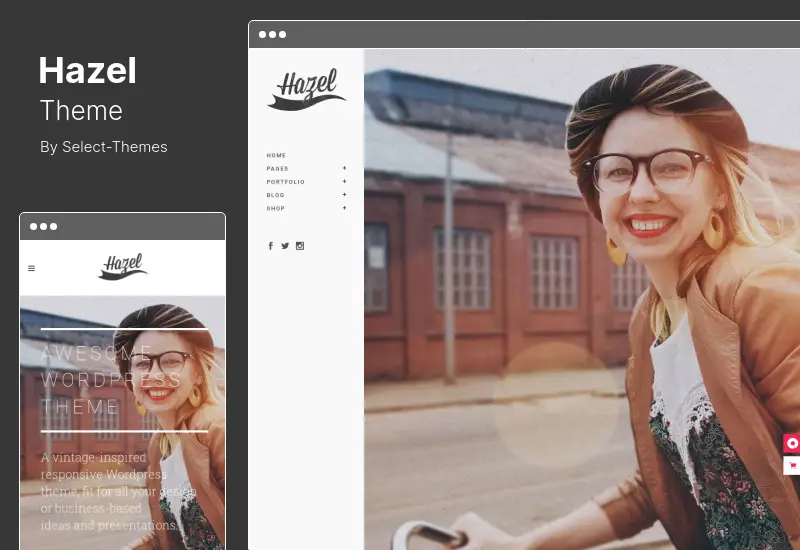Viewport: 800px width, 550px height.
Task: Click the pink shopping cart icon
Action: [792, 465]
